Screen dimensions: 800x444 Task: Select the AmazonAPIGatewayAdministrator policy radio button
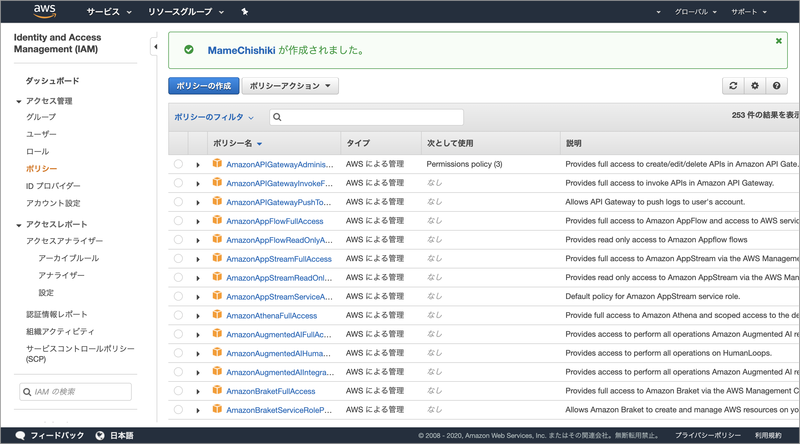coord(178,164)
